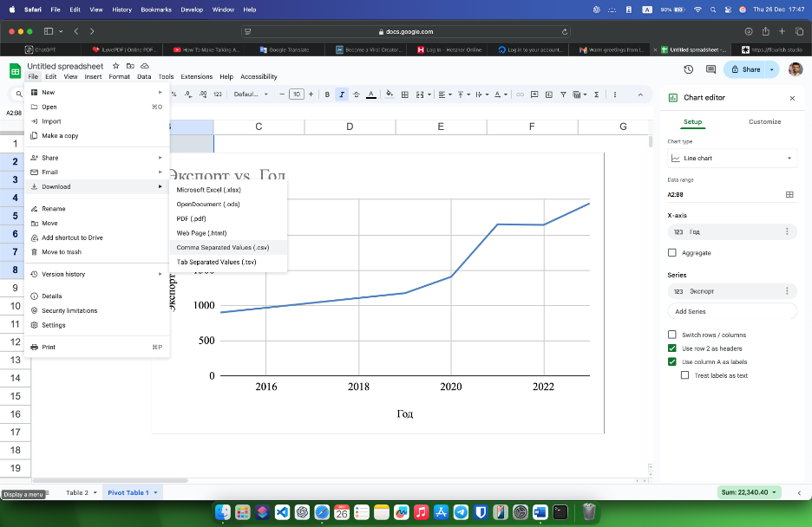Image resolution: width=812 pixels, height=527 pixels.
Task: Apply strikethrough formatting
Action: tap(357, 94)
